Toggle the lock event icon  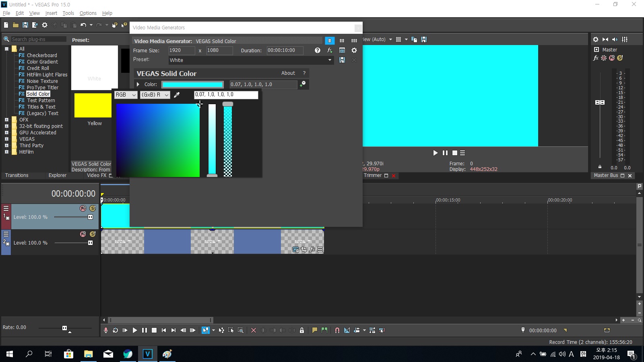click(x=302, y=330)
